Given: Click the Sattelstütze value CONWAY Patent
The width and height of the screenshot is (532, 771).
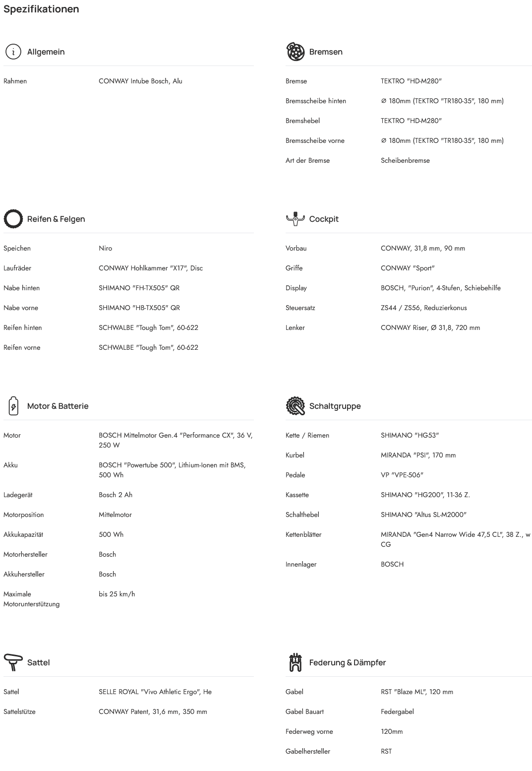Looking at the screenshot, I should point(153,711).
